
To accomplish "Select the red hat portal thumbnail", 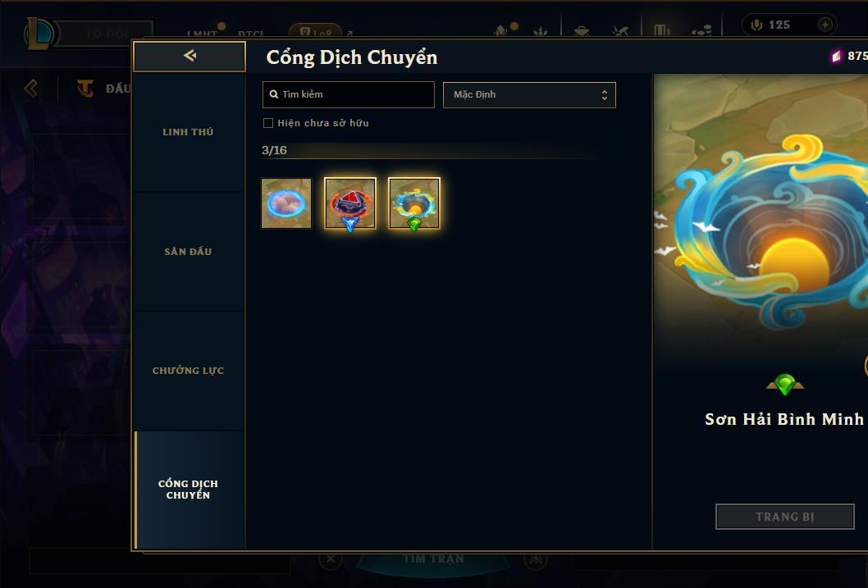I will pos(349,203).
